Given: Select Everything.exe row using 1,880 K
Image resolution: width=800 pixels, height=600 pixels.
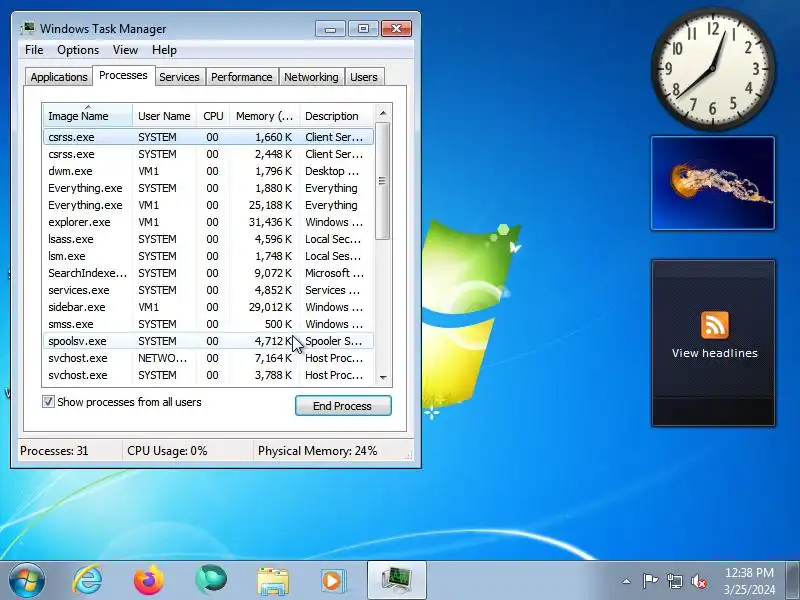Looking at the screenshot, I should (208, 188).
